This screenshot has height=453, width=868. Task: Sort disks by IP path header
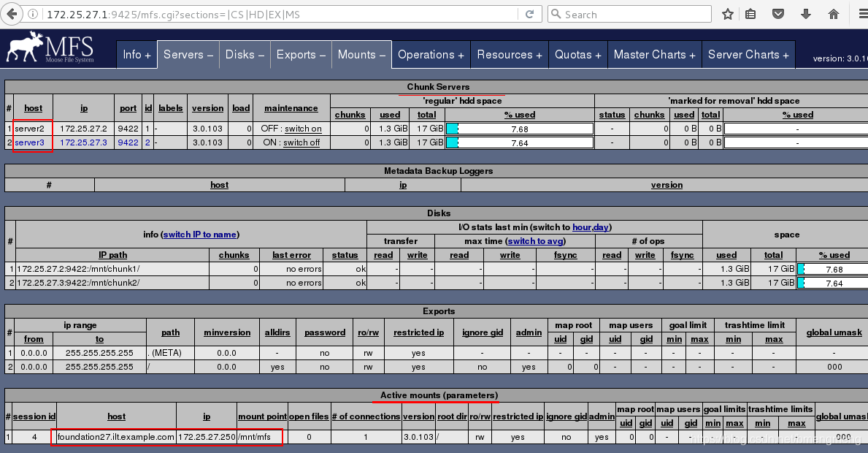point(113,255)
